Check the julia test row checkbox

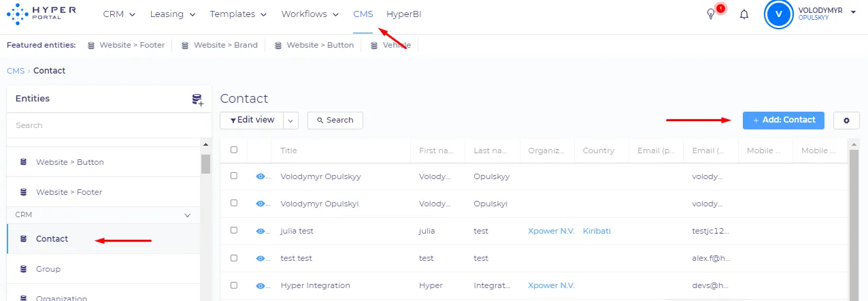(234, 230)
